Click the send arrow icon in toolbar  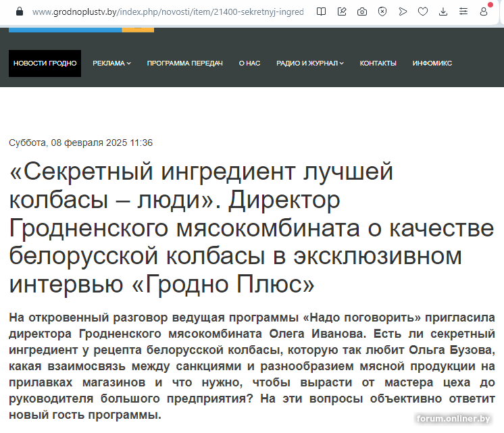(x=403, y=12)
